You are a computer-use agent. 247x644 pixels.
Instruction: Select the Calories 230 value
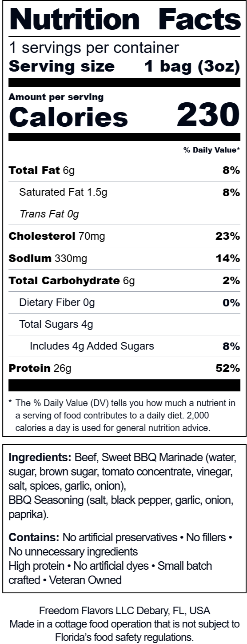[x=208, y=115]
